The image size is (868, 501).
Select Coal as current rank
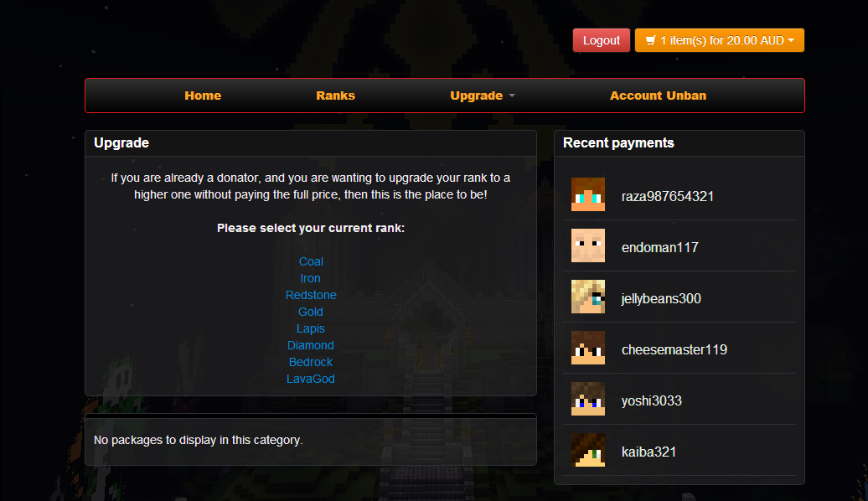point(311,261)
